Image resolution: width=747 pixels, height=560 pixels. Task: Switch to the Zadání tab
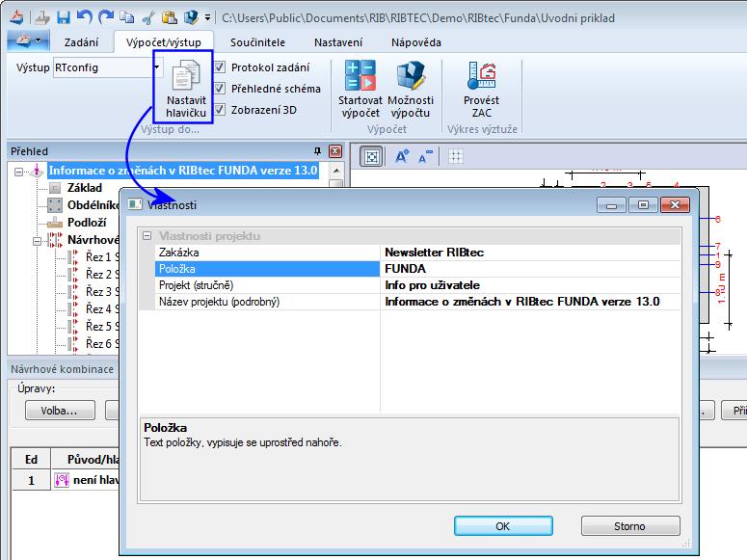point(82,42)
